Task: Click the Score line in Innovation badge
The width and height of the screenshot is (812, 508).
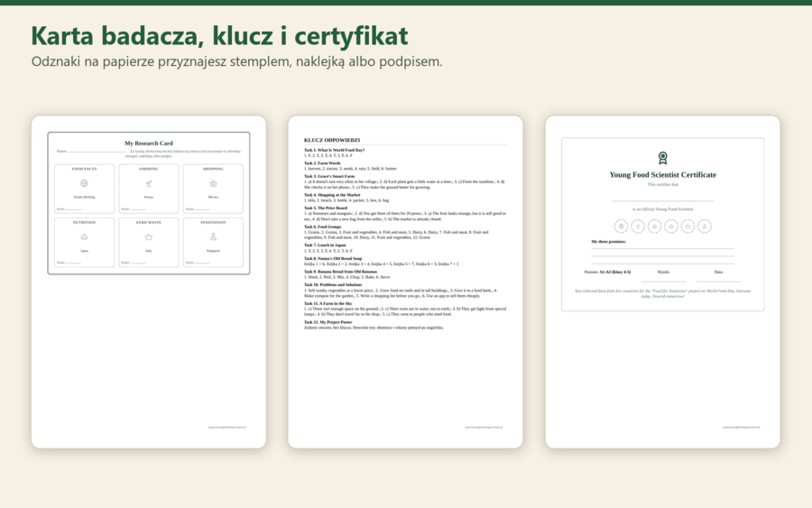Action: pos(202,263)
